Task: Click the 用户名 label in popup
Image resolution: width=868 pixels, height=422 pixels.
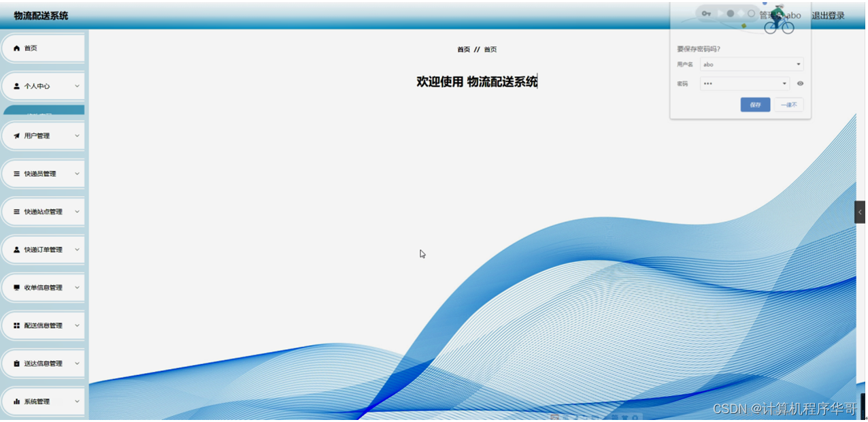Action: tap(685, 65)
